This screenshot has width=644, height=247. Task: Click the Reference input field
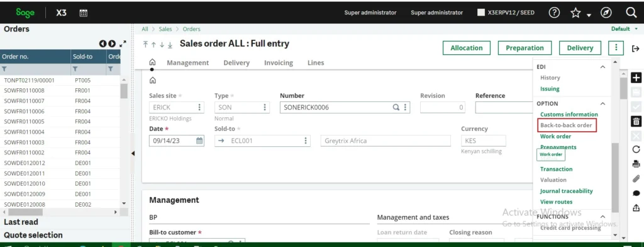tap(504, 108)
